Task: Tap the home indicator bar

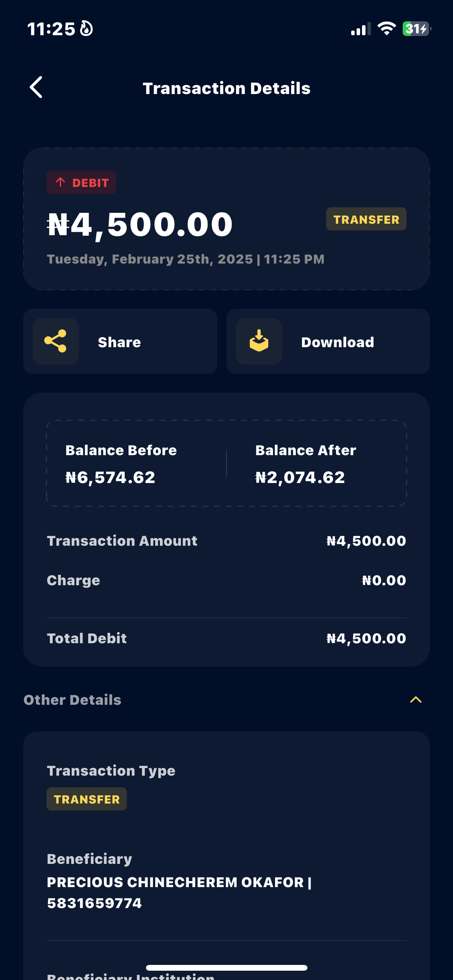Action: point(226,968)
